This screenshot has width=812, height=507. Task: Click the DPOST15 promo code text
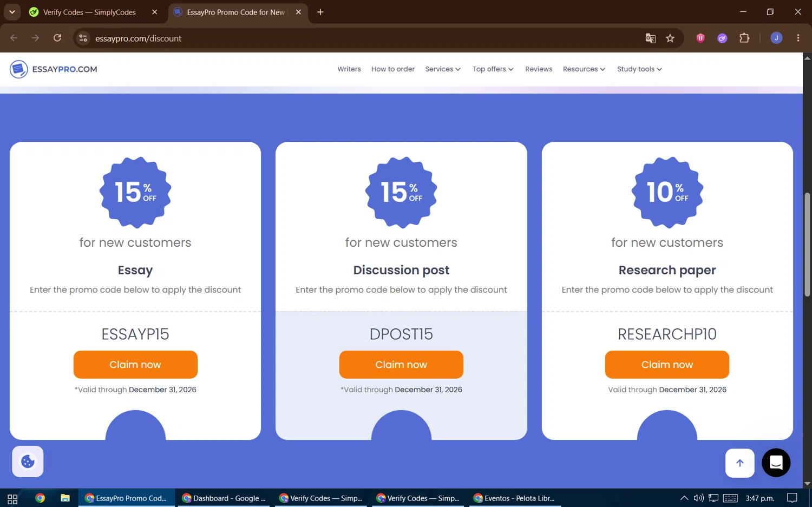401,334
